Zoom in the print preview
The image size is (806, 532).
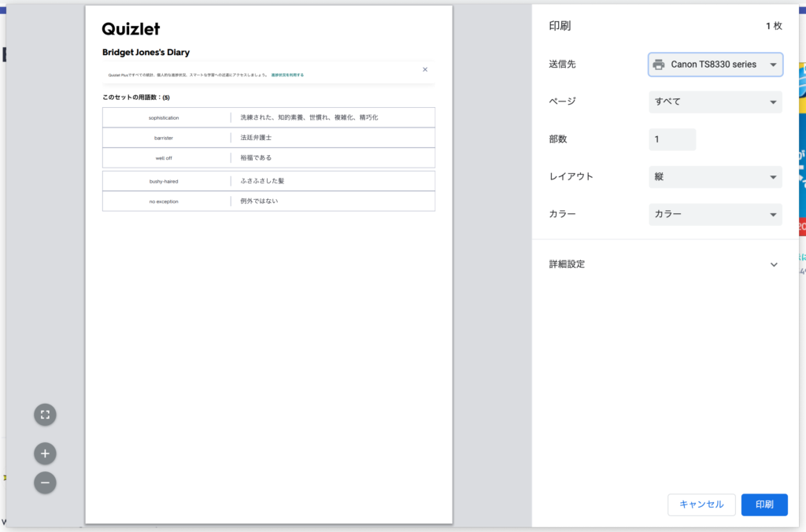45,453
